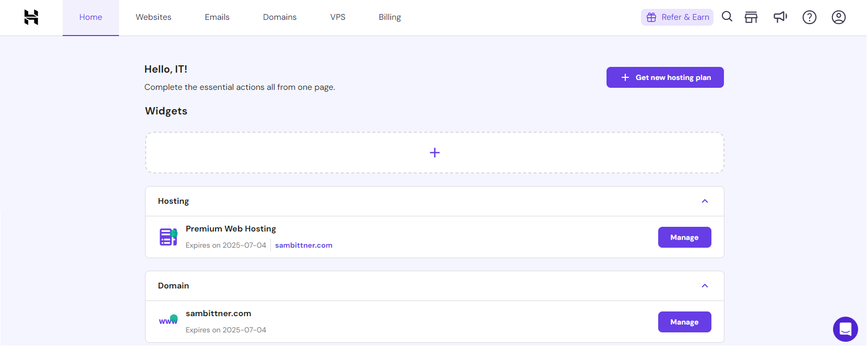Go to the Emails tab
This screenshot has height=347, width=868.
217,17
